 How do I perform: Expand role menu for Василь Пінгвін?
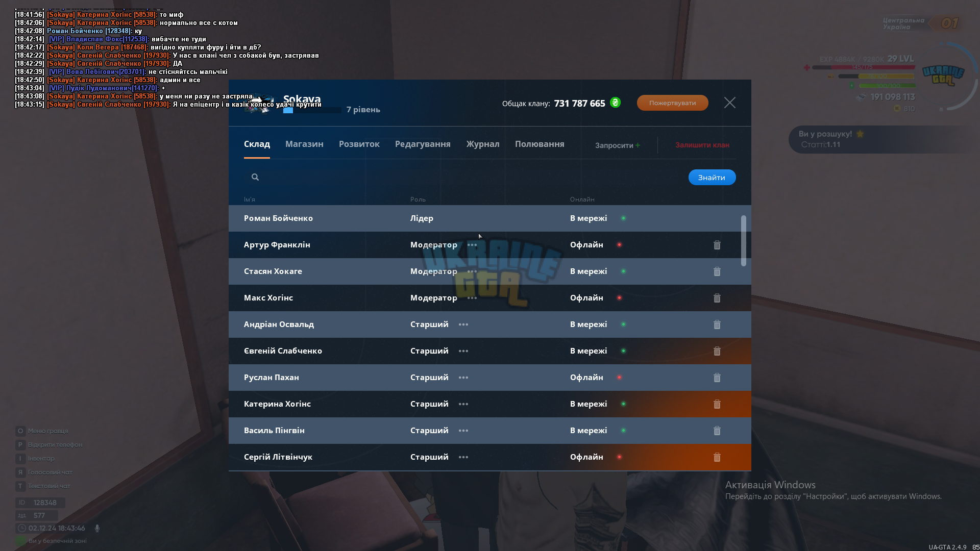tap(463, 431)
